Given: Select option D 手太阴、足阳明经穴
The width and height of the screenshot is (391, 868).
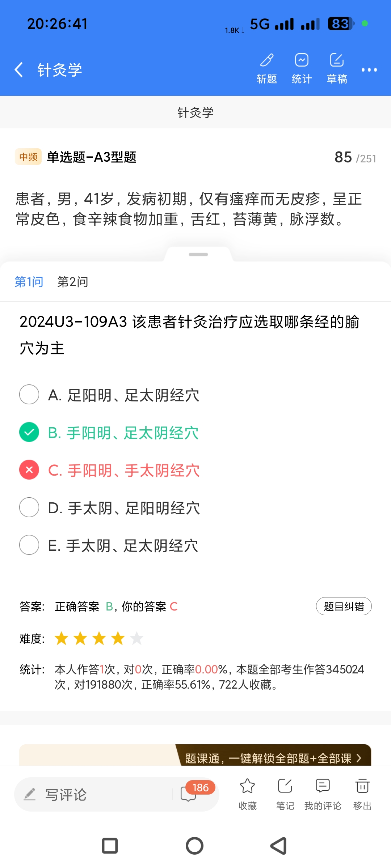Looking at the screenshot, I should coord(29,507).
